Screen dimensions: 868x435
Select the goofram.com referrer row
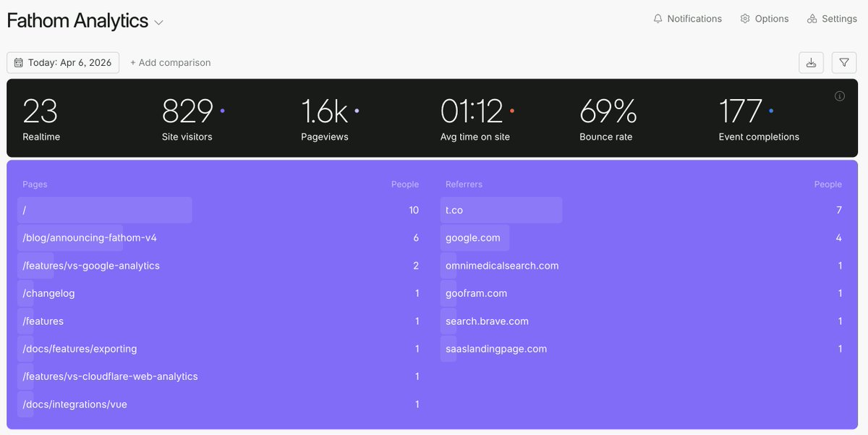coord(642,293)
